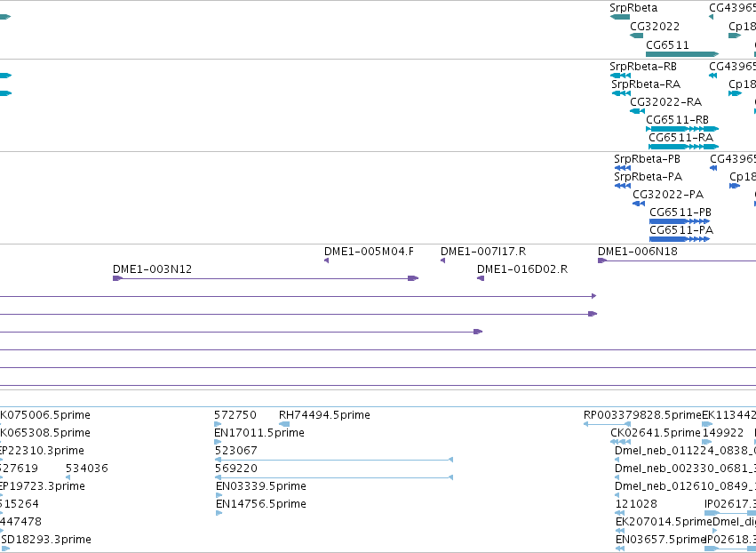Screen dimensions: 756x553
Task: Click the DME1-003N12 BAC clone label
Action: pos(153,269)
